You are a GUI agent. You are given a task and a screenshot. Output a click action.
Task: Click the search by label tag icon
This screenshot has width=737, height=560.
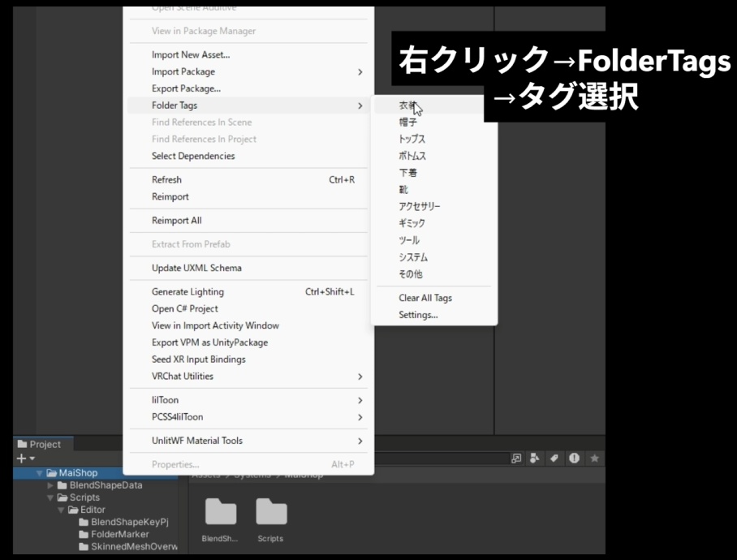pos(554,459)
